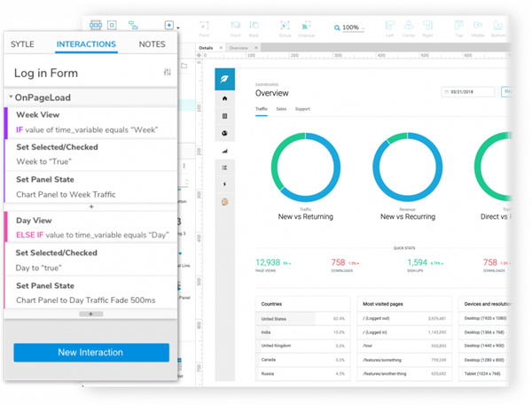The width and height of the screenshot is (532, 405).
Task: Switch to the NOTES tab
Action: [152, 44]
